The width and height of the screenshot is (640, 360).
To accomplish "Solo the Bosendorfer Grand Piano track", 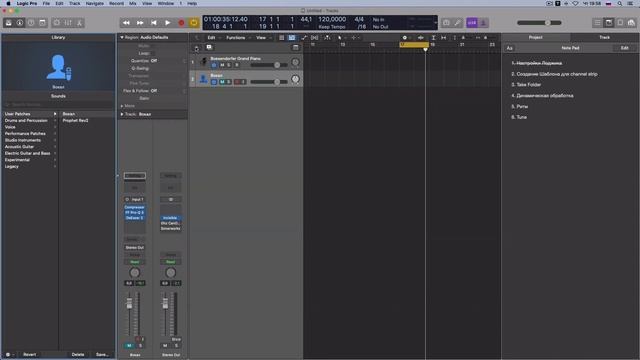I will (x=229, y=65).
